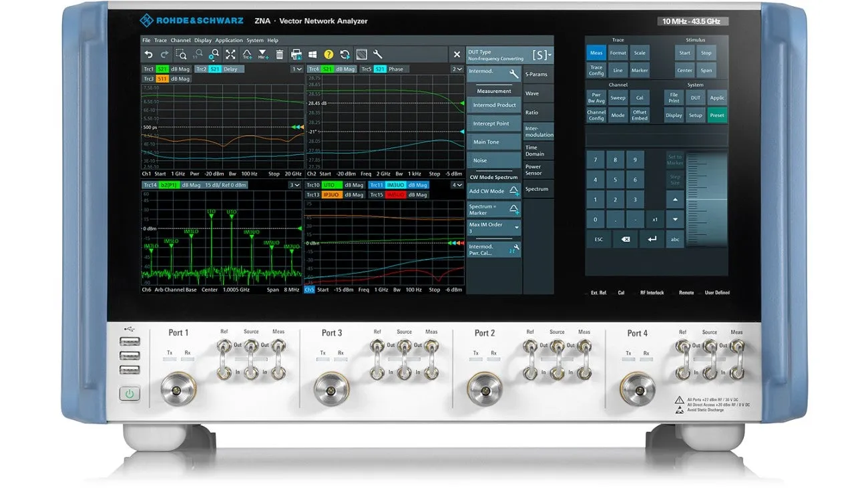Select the Undo icon in the toolbar
The height and width of the screenshot is (488, 868).
coord(149,54)
